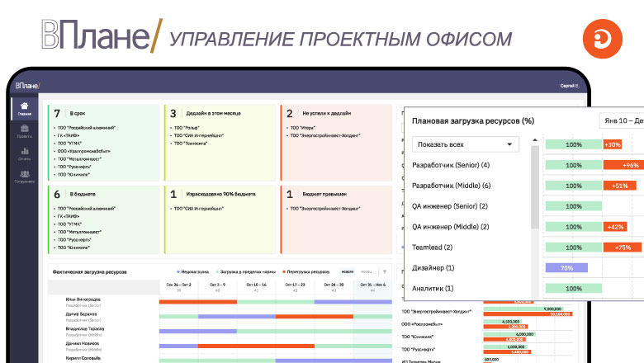
Task: Select the Сен 26 – Окт 2 week column
Action: [178, 287]
